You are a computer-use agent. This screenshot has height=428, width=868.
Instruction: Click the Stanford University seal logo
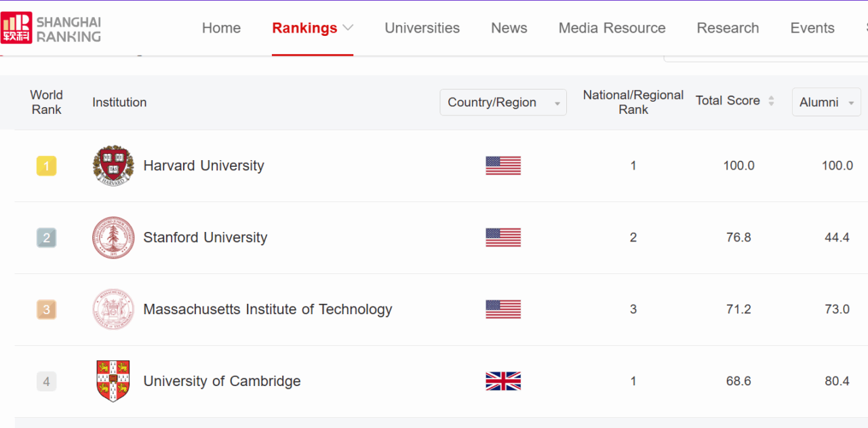113,237
